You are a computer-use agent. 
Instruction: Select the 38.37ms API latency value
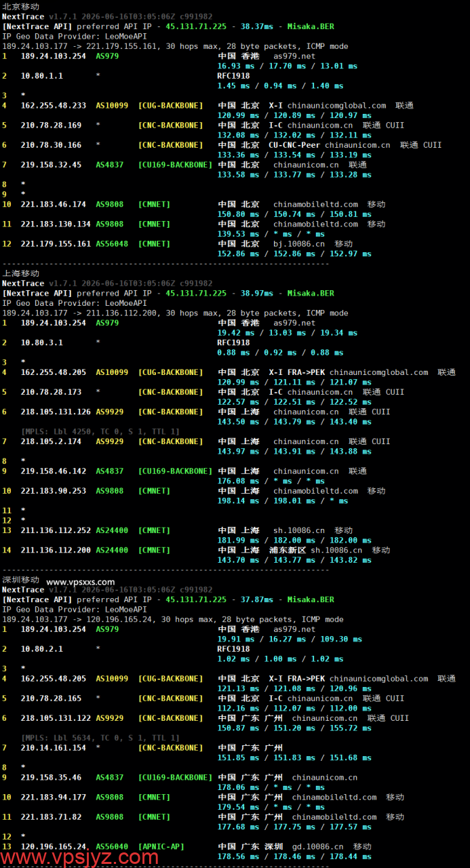click(x=256, y=26)
